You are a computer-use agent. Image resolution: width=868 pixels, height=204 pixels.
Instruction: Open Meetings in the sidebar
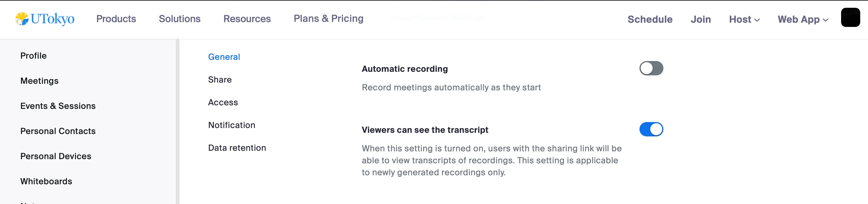tap(39, 81)
